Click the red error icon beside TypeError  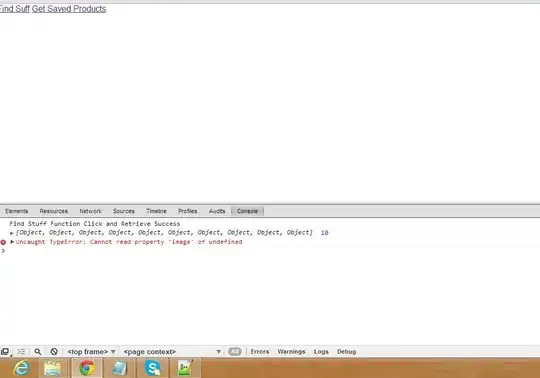point(3,242)
